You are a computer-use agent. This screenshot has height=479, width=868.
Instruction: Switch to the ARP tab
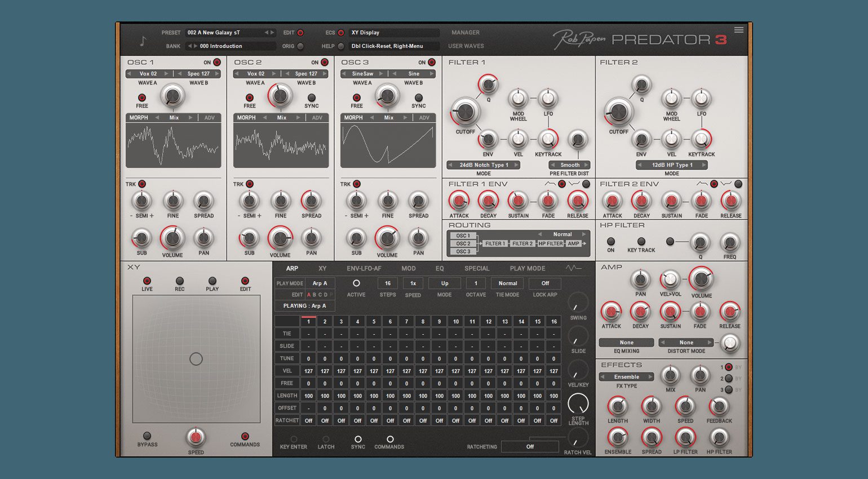(x=292, y=269)
